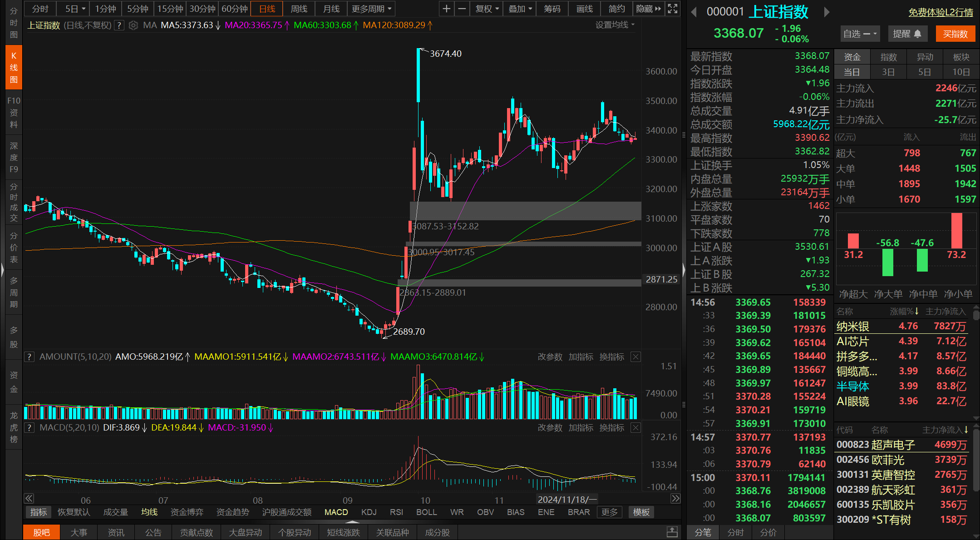This screenshot has height=540, width=980.
Task: Switch to 日线 daily tab
Action: point(267,9)
